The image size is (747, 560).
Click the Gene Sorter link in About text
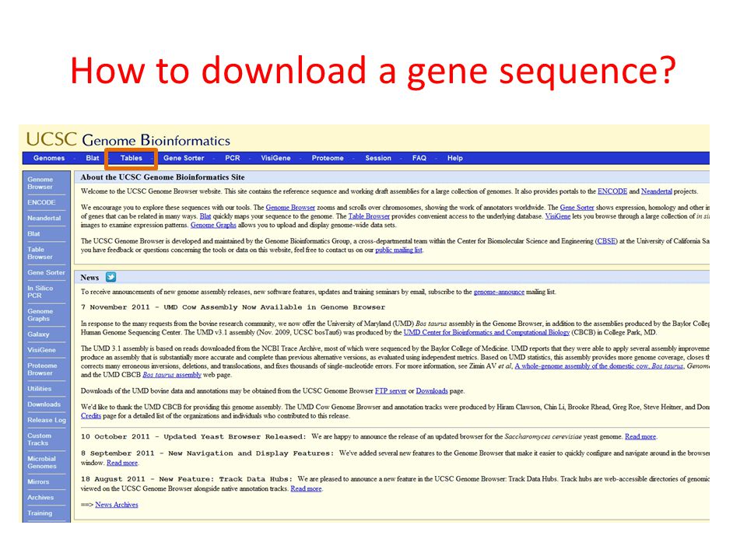pyautogui.click(x=577, y=208)
